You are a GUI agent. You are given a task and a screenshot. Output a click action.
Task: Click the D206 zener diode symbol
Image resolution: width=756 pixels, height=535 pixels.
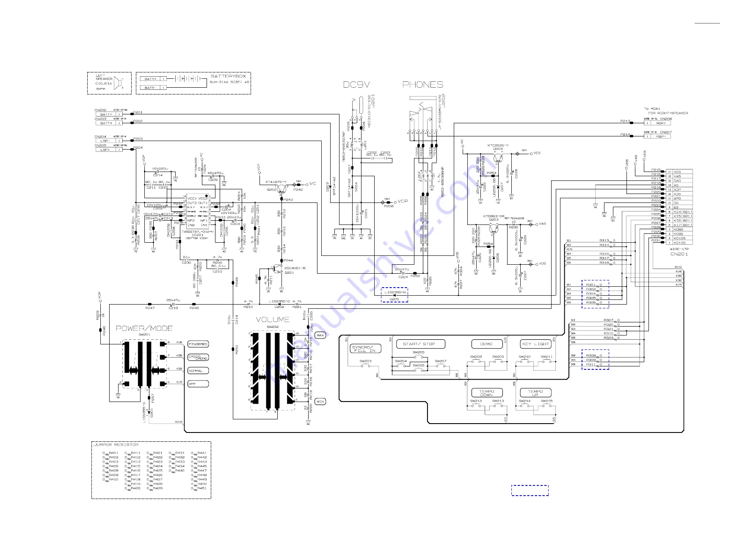[494, 258]
